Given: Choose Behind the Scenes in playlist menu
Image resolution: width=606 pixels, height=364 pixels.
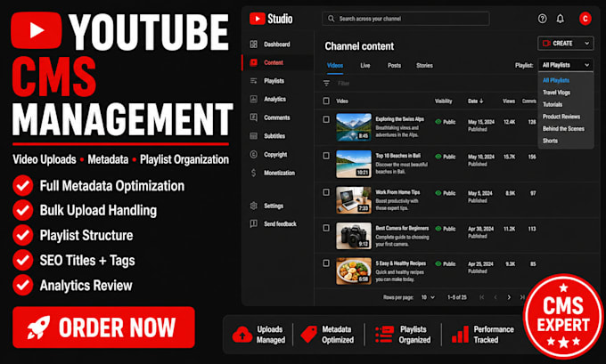Looking at the screenshot, I should 563,129.
